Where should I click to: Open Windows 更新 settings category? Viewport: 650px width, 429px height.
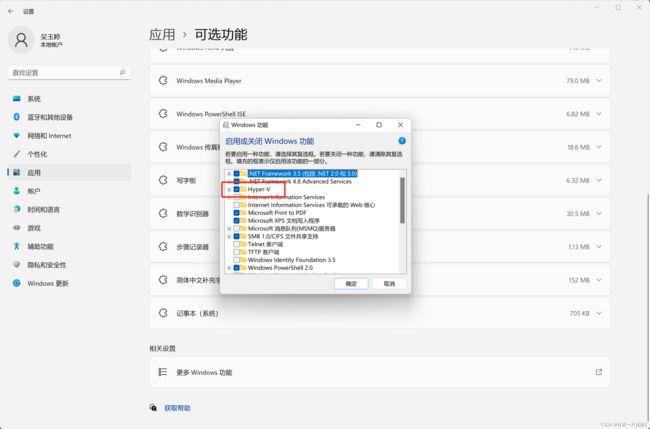69,283
